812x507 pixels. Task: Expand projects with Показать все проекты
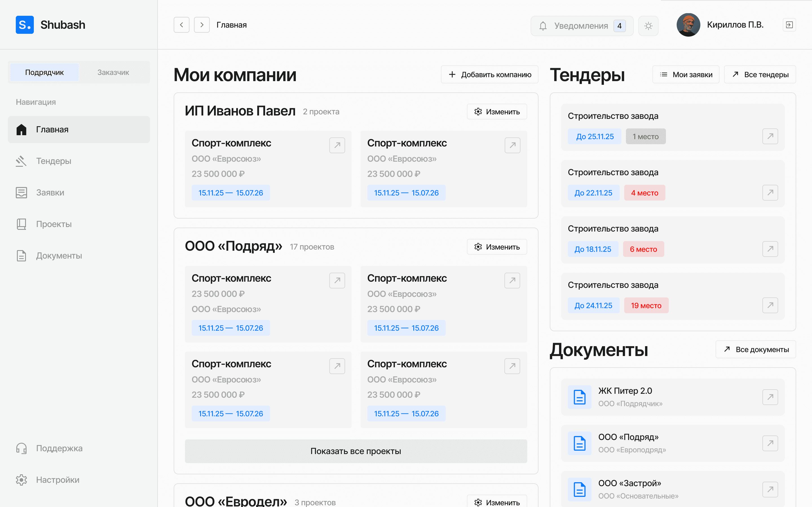[x=356, y=451]
